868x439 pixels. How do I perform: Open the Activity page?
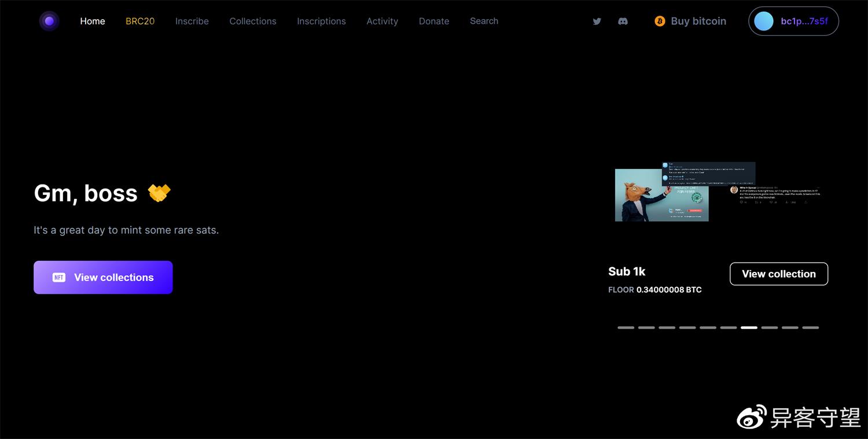tap(382, 21)
